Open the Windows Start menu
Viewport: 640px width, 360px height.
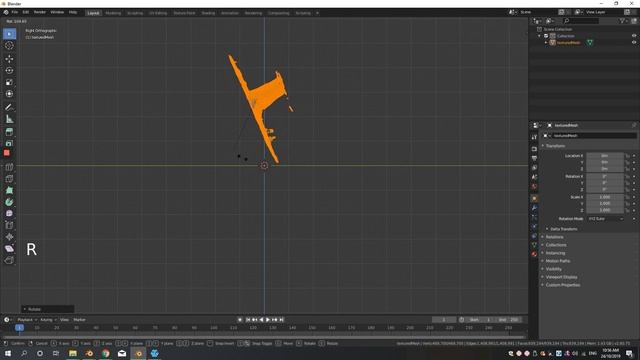7,353
